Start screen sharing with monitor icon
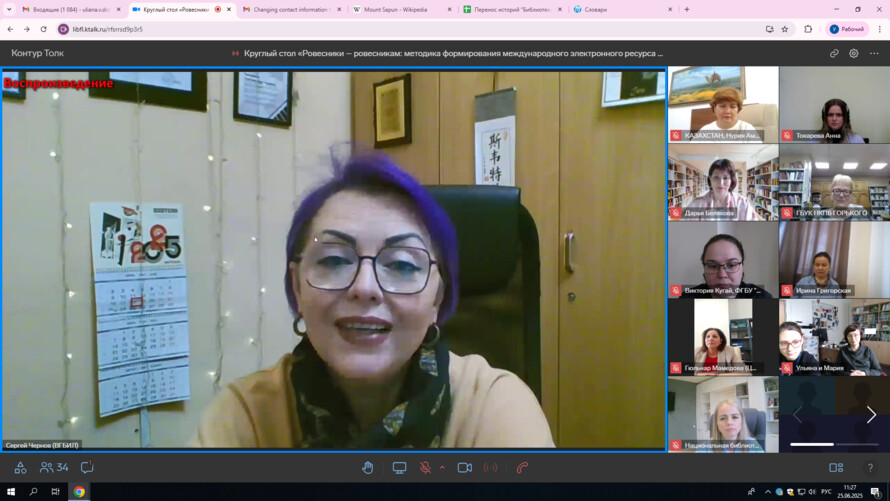The height and width of the screenshot is (501, 890). point(399,467)
